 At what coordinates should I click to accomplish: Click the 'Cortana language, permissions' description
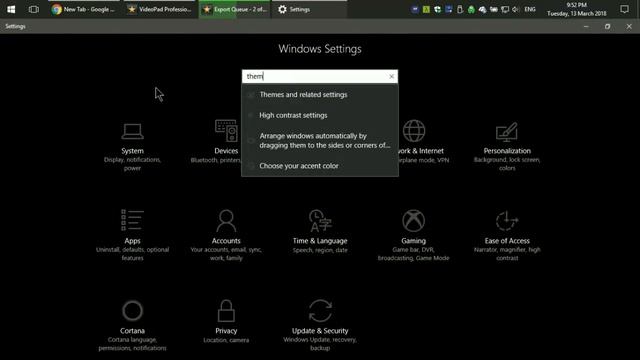point(132,344)
